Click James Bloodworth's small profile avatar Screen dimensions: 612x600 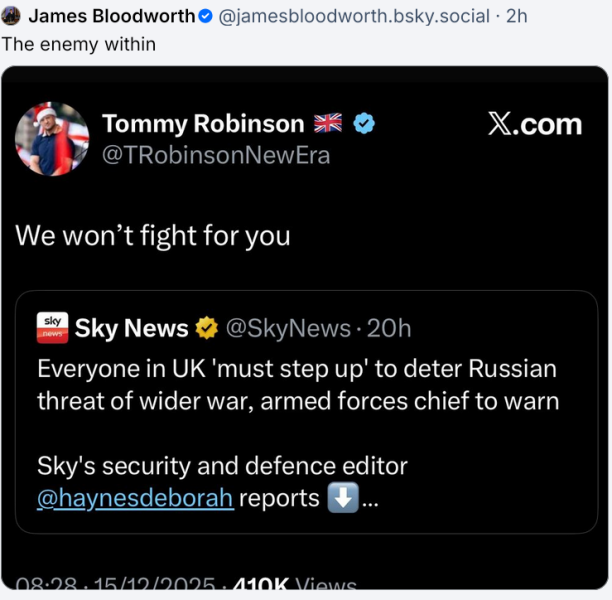(12, 16)
